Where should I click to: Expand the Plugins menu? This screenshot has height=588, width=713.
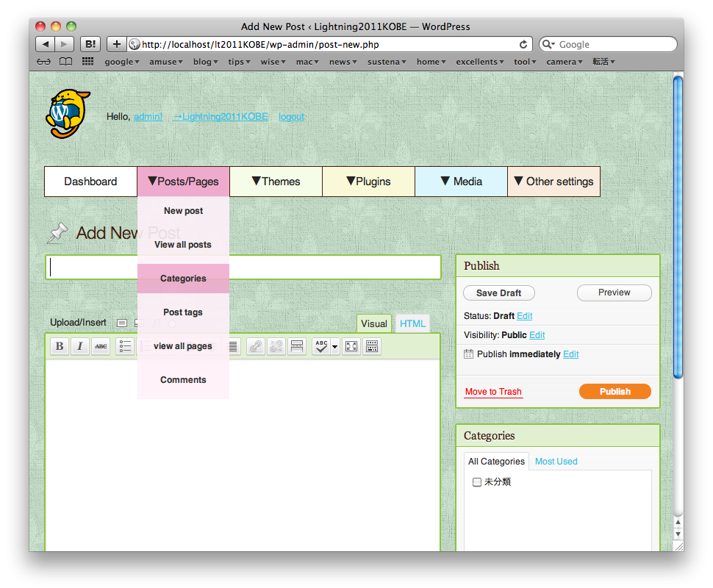tap(369, 182)
